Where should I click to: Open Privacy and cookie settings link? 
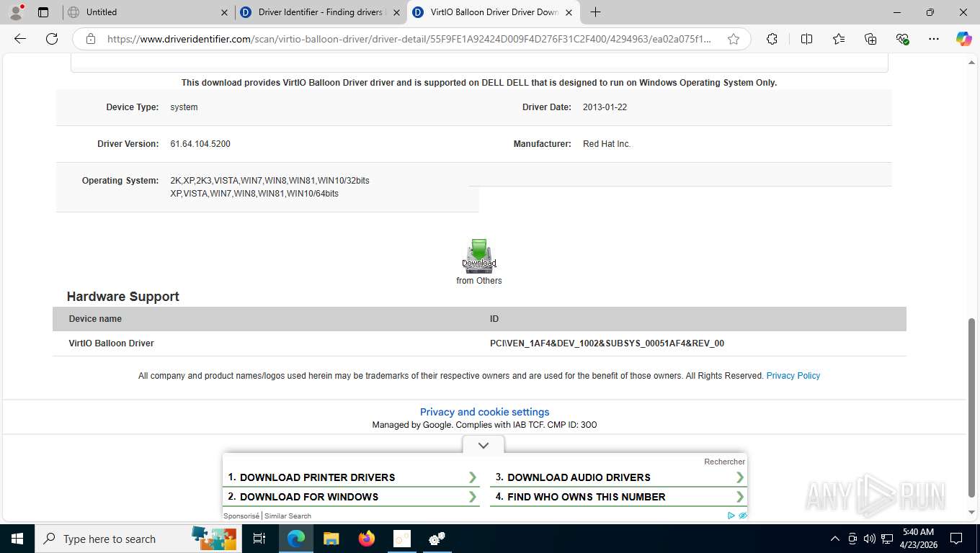click(x=484, y=412)
